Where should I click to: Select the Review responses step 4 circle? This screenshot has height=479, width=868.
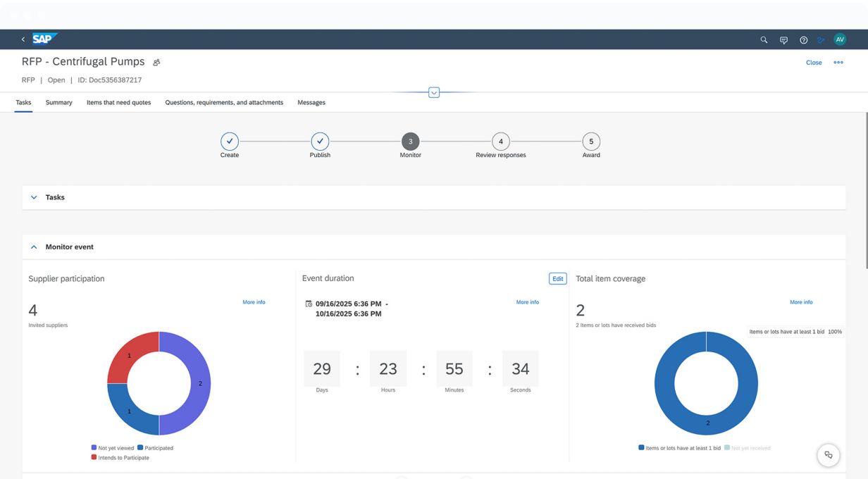point(501,142)
